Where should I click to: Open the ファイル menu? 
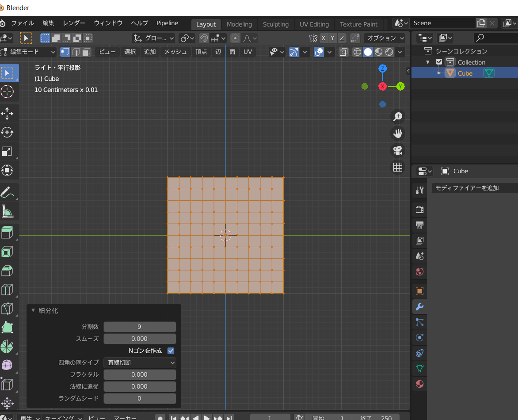click(x=23, y=23)
